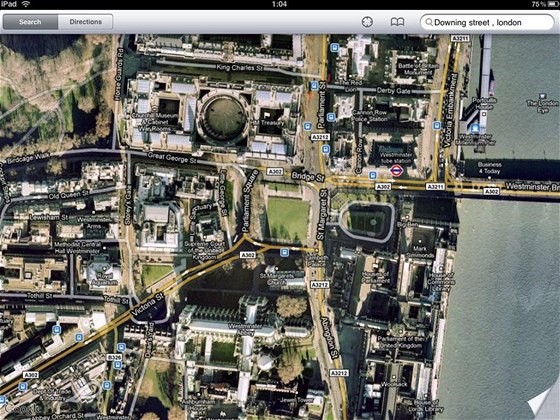Tap the 75% battery indicator

pyautogui.click(x=544, y=4)
